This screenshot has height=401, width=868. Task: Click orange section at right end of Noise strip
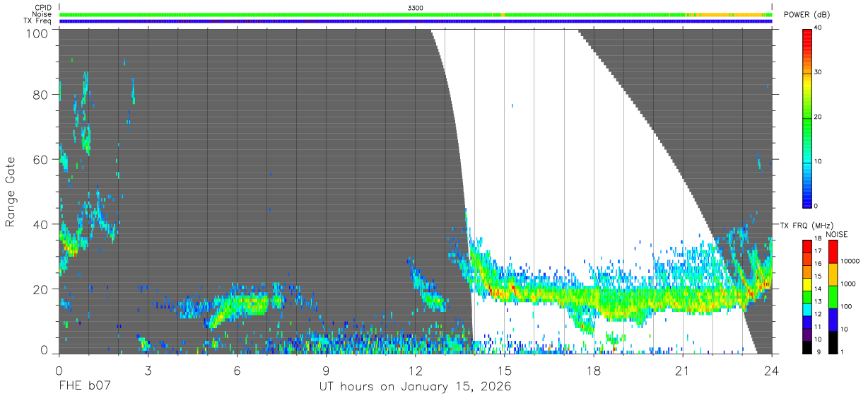[728, 14]
